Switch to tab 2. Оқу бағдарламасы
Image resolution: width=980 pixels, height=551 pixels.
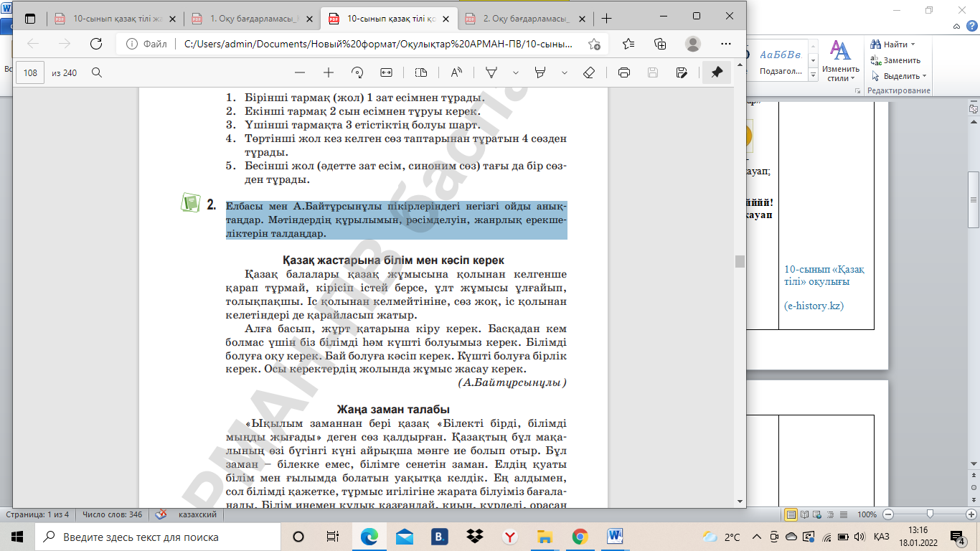[526, 19]
